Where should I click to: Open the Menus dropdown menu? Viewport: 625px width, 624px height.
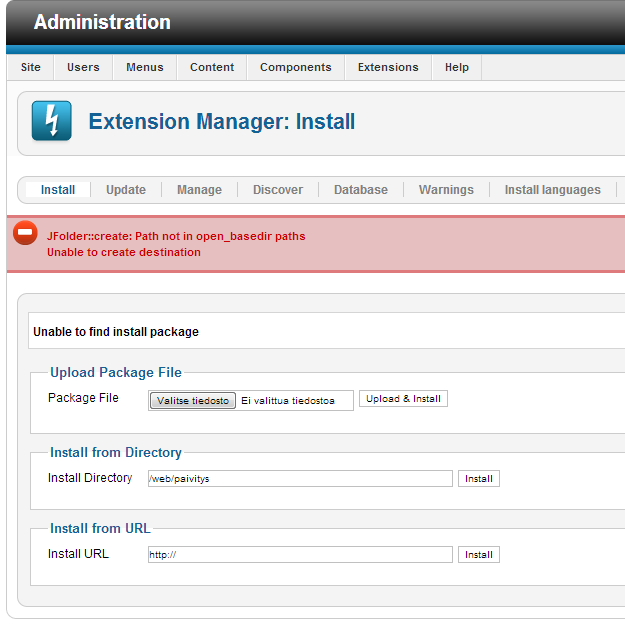[145, 67]
